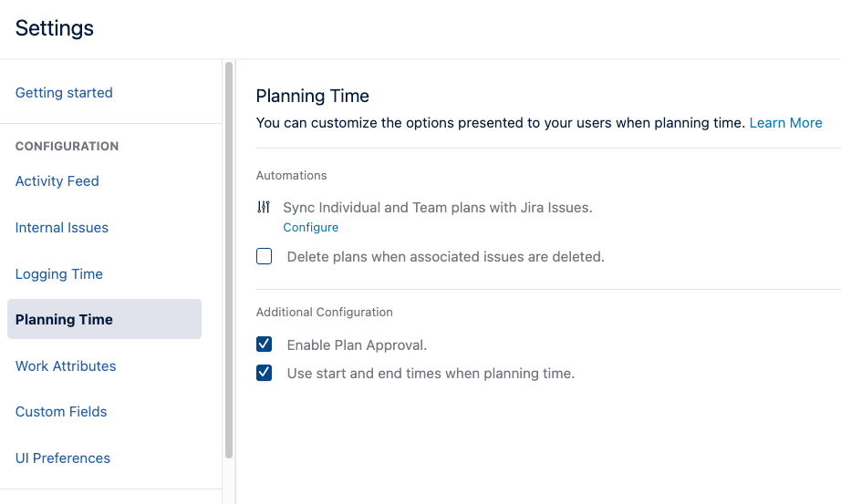The image size is (841, 504).
Task: Click the CONFIGURATION section header in the sidebar
Action: [x=67, y=146]
